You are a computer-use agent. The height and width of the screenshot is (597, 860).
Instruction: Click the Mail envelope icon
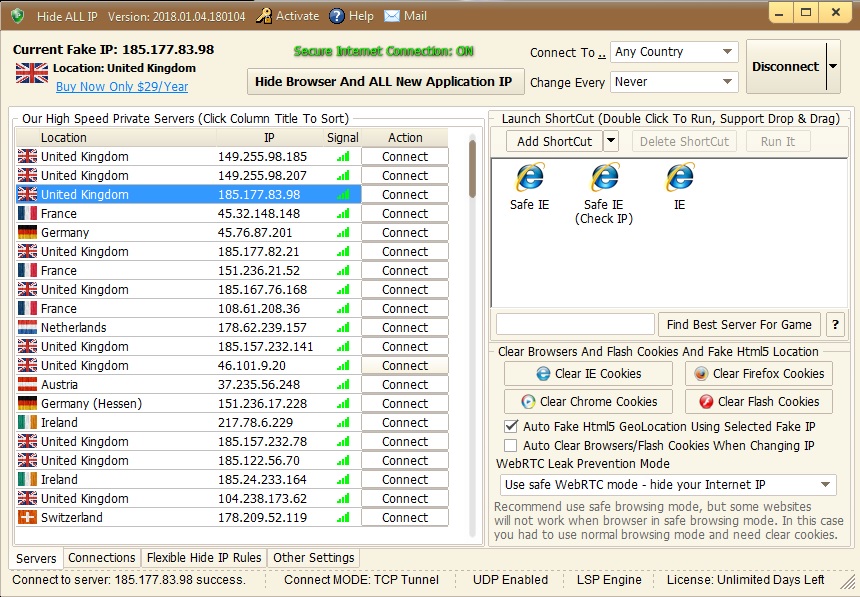click(x=392, y=16)
